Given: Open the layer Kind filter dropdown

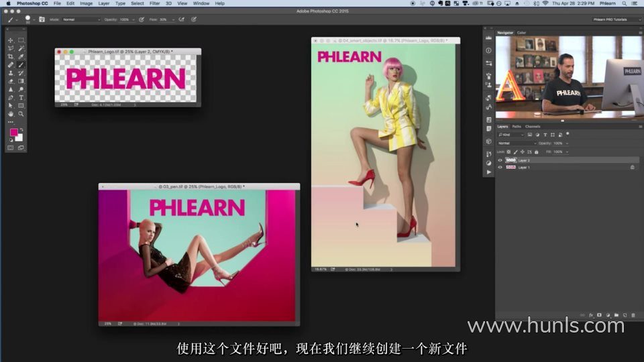Looking at the screenshot, I should 511,135.
